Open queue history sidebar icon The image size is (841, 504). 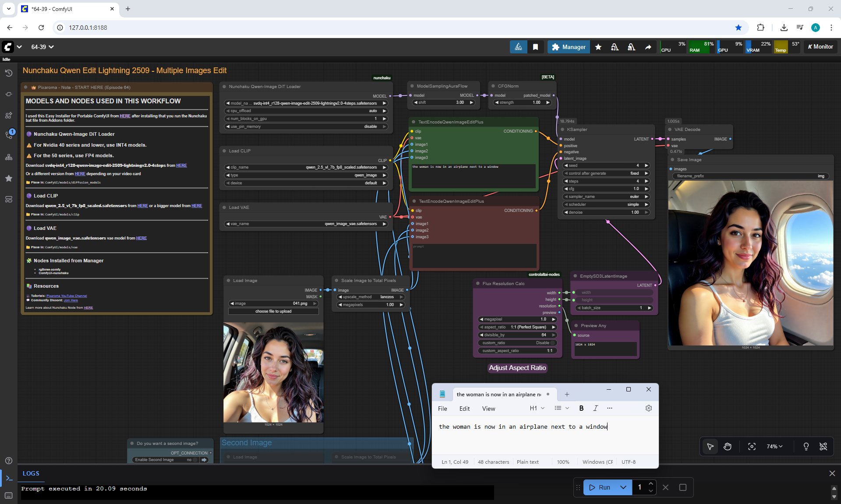pyautogui.click(x=8, y=73)
